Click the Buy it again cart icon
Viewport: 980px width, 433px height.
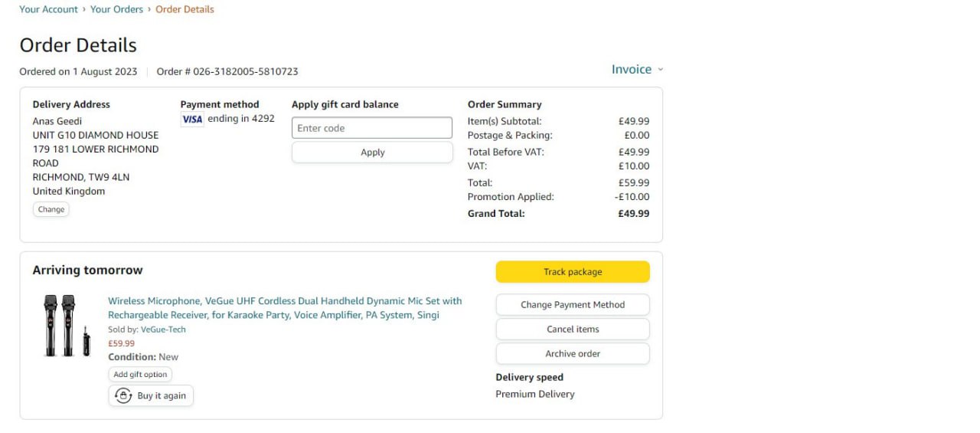[123, 395]
